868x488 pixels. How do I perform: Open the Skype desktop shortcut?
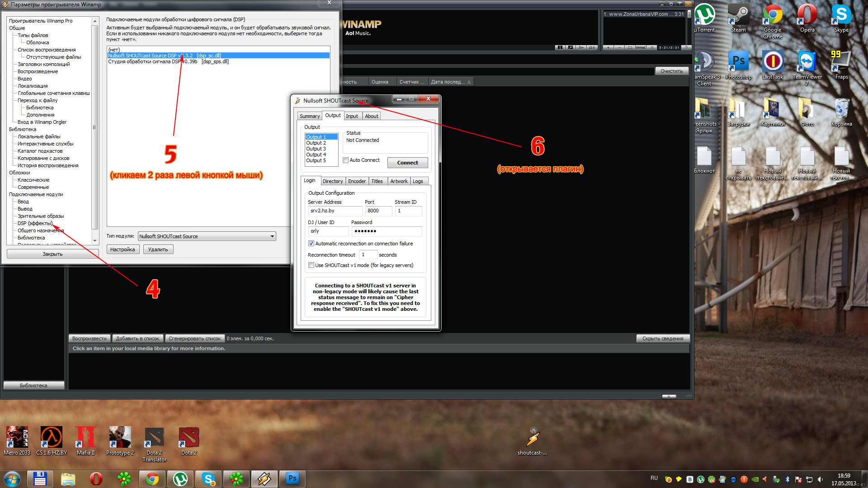click(841, 19)
